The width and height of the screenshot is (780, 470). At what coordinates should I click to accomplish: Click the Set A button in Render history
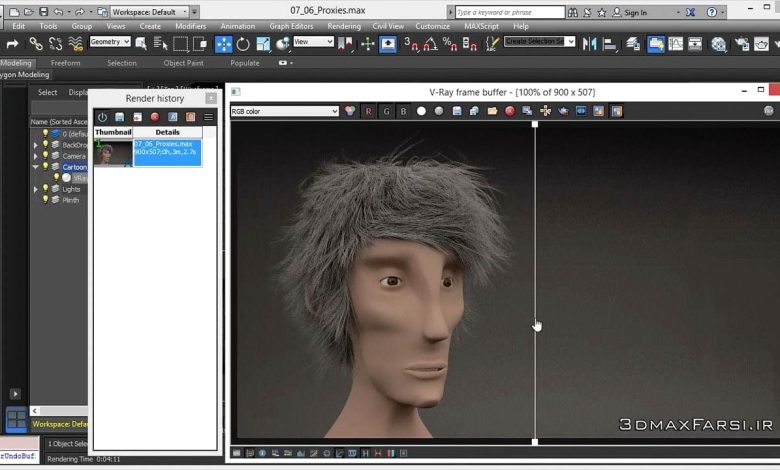coord(173,117)
